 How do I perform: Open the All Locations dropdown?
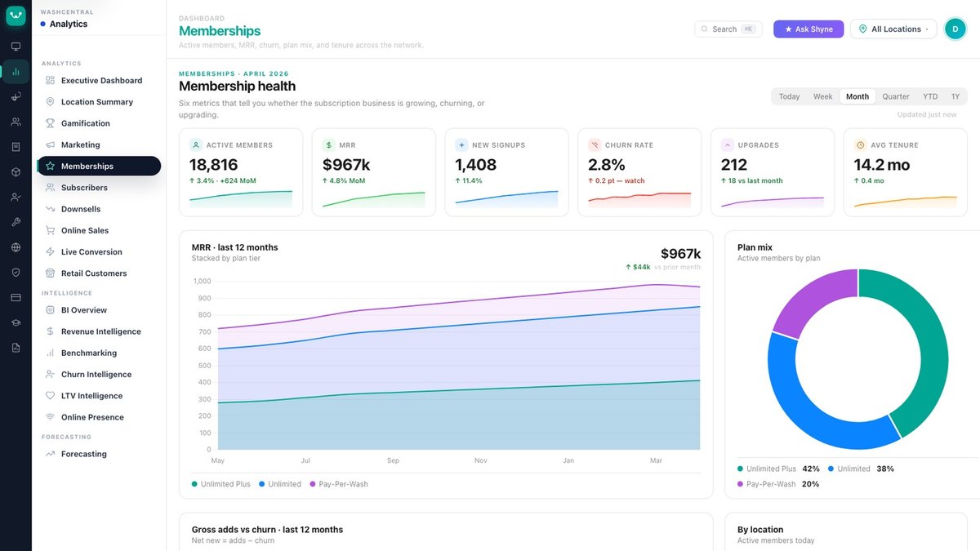point(893,29)
